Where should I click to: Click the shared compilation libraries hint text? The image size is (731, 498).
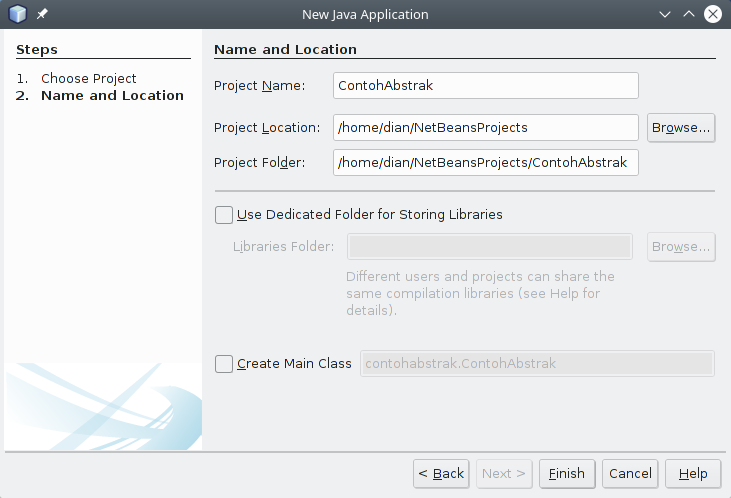480,293
